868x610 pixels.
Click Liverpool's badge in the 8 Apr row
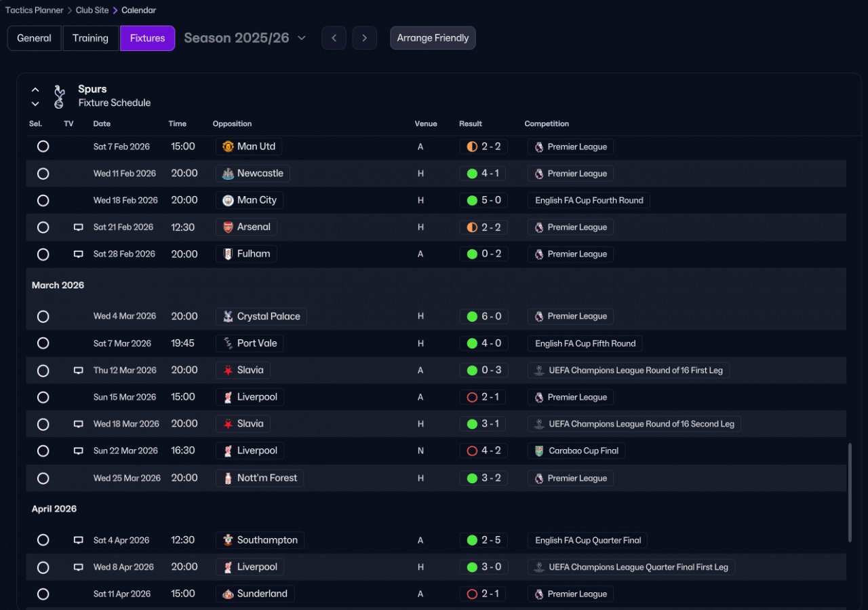click(x=228, y=567)
